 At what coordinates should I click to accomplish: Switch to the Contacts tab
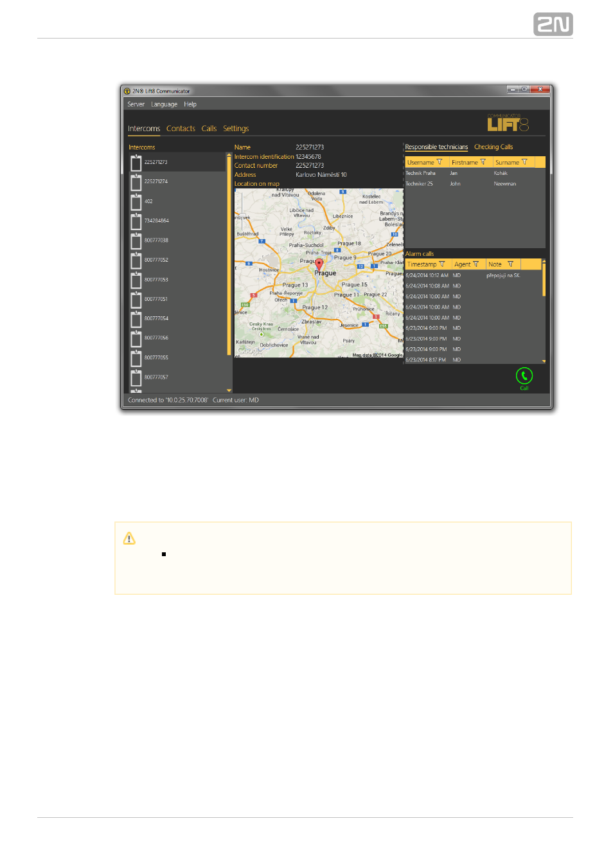click(181, 129)
